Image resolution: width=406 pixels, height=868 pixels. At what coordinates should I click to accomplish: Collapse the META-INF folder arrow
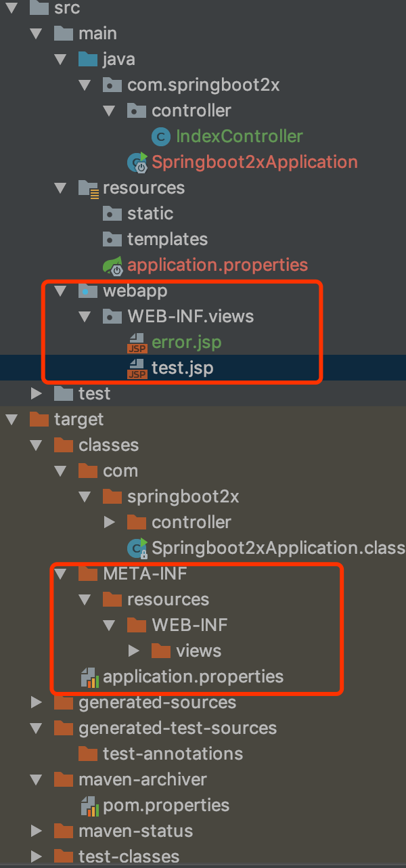click(61, 574)
